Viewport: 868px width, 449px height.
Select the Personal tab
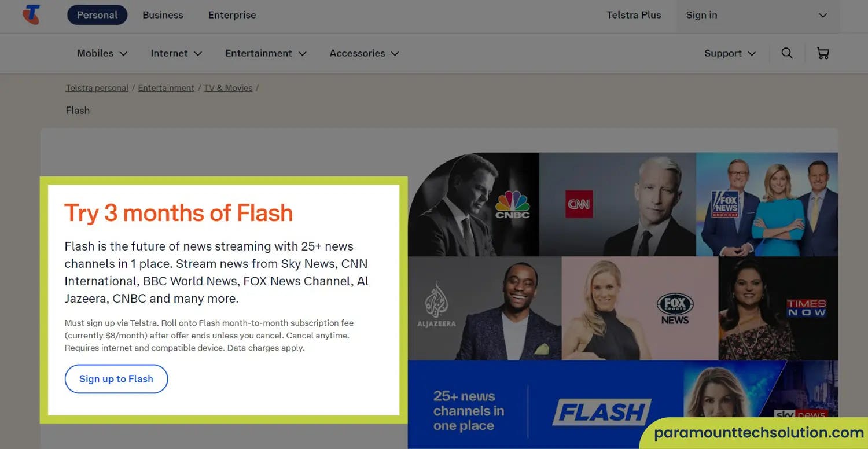tap(97, 15)
